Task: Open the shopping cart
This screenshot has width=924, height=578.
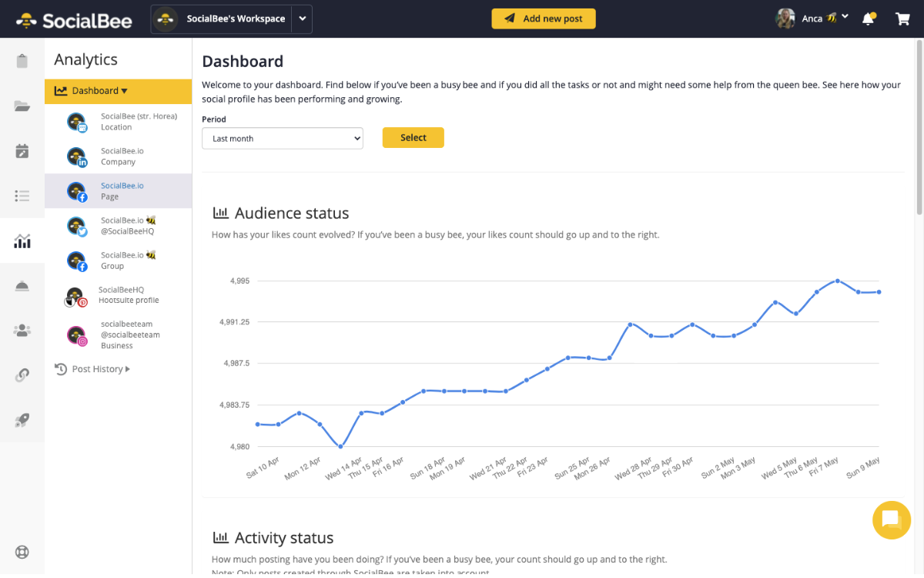Action: click(903, 18)
